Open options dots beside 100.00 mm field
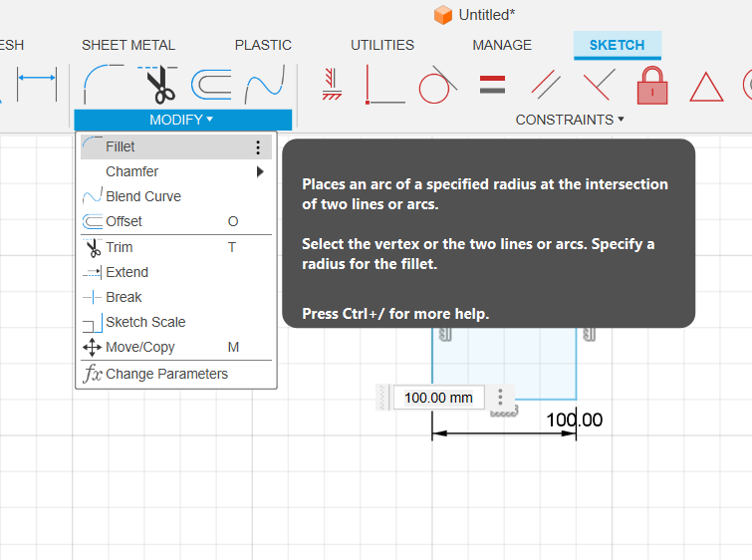752x560 pixels. tap(500, 398)
